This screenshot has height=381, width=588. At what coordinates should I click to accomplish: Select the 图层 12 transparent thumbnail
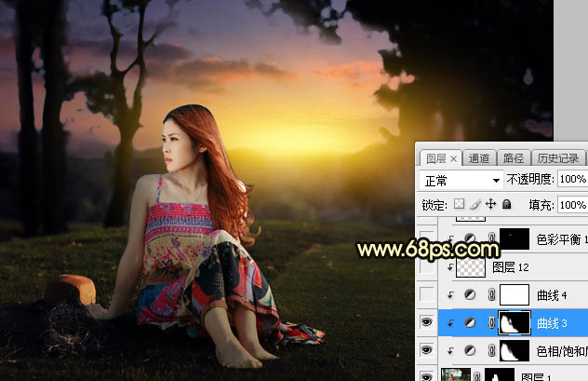point(470,267)
